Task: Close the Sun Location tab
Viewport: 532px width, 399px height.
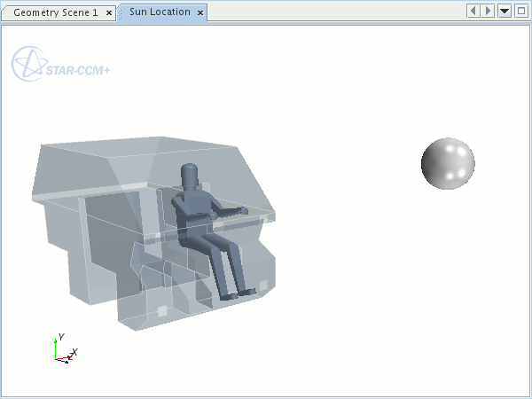Action: pos(200,13)
